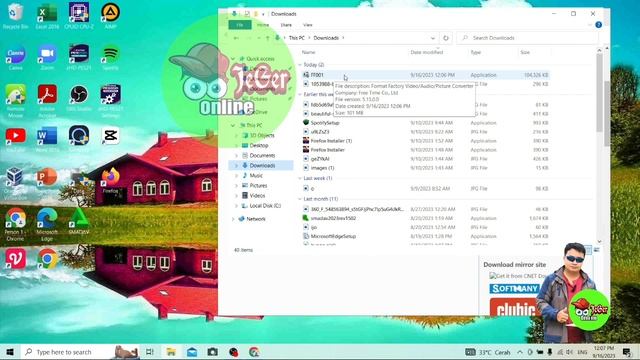Go back in File Explorer
640x360 pixels.
click(x=236, y=38)
